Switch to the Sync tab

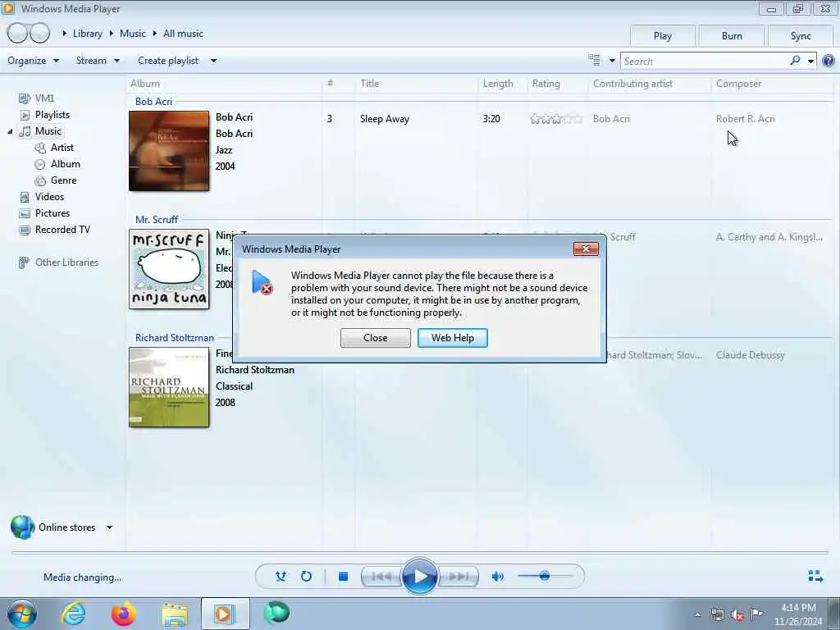point(801,36)
